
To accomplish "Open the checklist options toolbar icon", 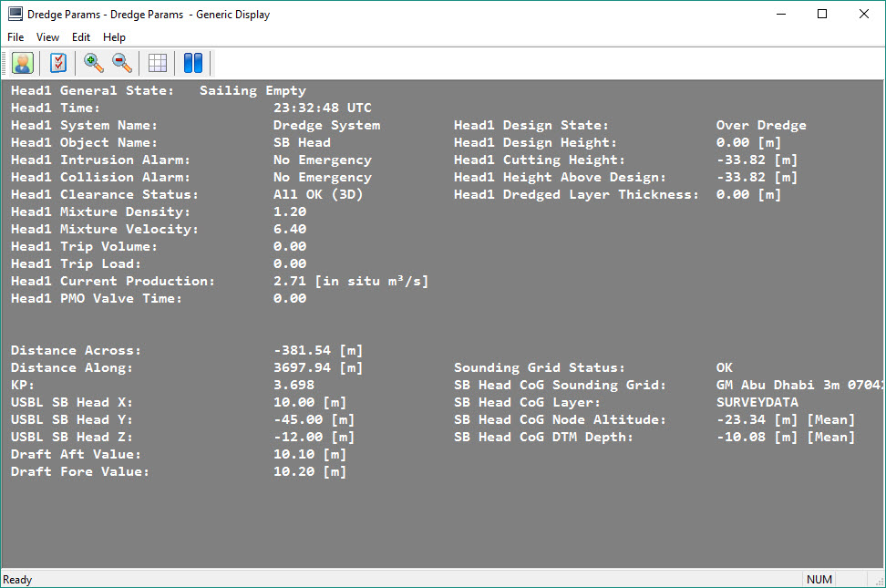I will click(58, 63).
